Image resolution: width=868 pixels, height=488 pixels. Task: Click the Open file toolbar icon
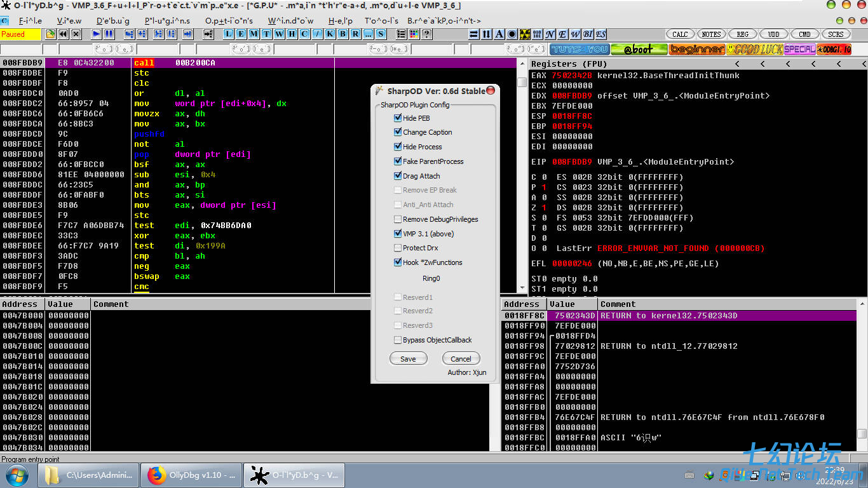50,34
